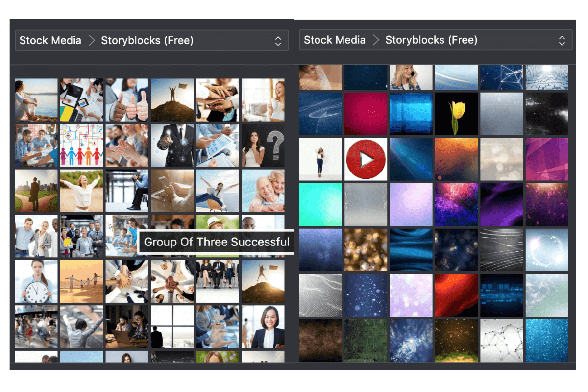Select the woman with question mark thumbnail

[263, 145]
